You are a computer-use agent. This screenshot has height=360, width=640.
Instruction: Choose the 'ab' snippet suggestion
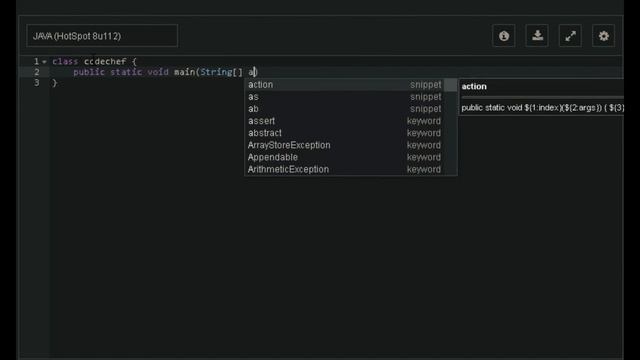pyautogui.click(x=344, y=109)
